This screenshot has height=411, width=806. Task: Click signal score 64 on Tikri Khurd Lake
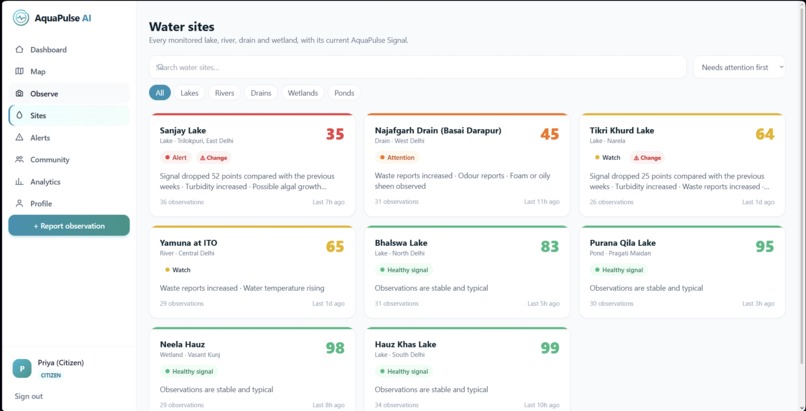(x=764, y=134)
